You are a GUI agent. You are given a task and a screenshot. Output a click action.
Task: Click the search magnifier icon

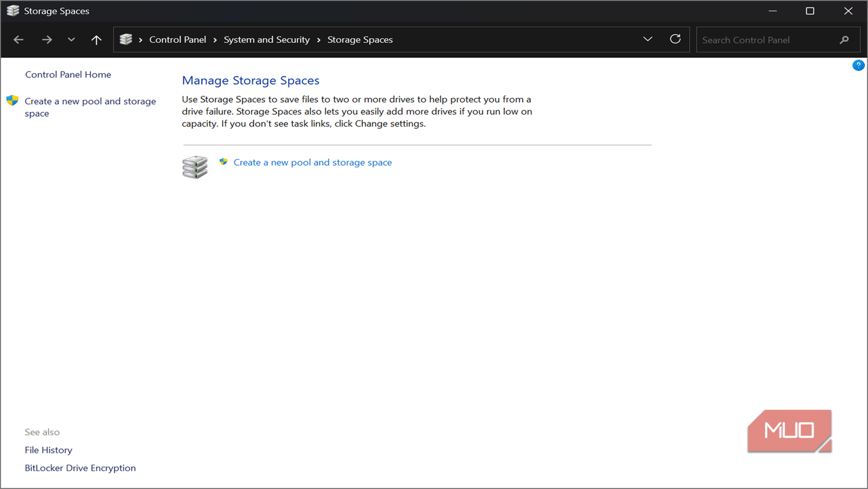[844, 40]
